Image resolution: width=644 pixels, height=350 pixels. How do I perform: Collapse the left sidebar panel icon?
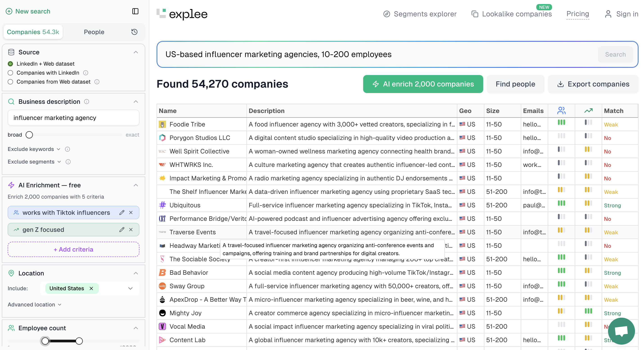(135, 11)
